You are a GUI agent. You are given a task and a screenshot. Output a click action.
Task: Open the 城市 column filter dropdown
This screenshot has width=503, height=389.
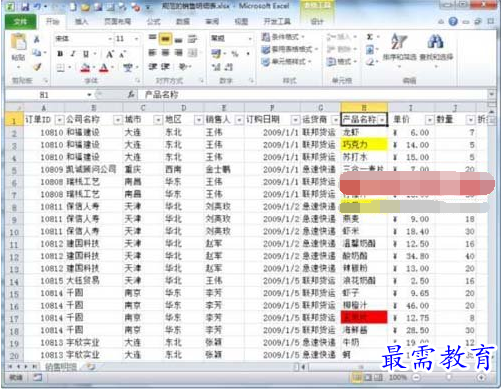[158, 120]
